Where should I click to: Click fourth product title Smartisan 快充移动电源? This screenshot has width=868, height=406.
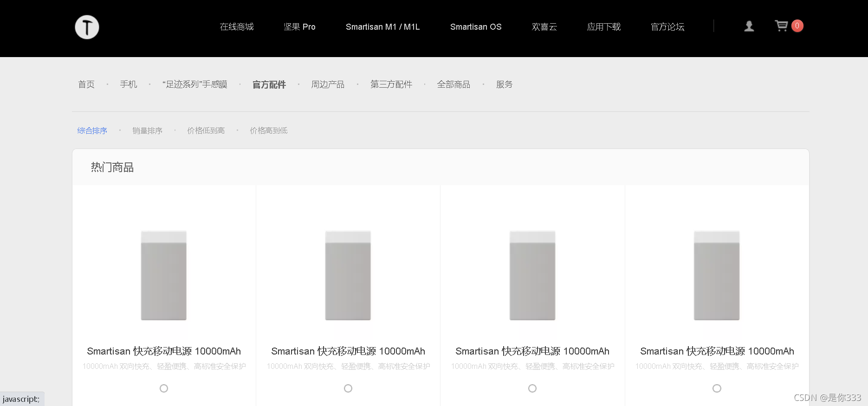[x=717, y=351]
